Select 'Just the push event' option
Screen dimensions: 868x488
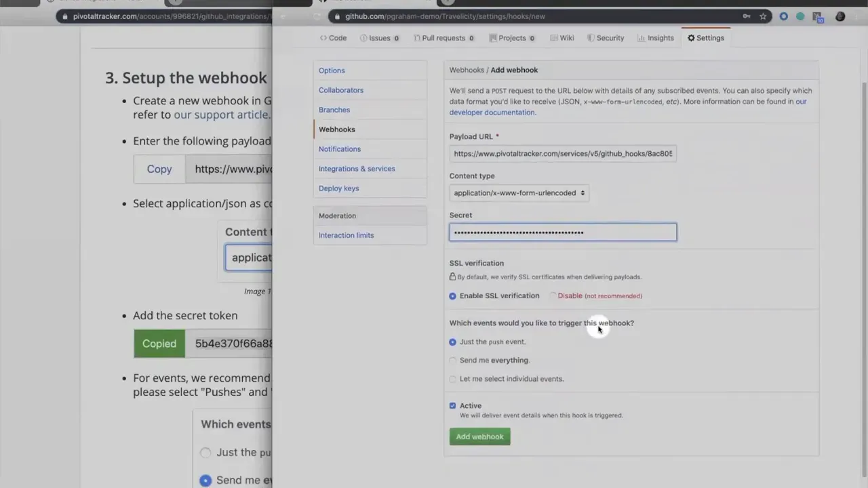452,342
